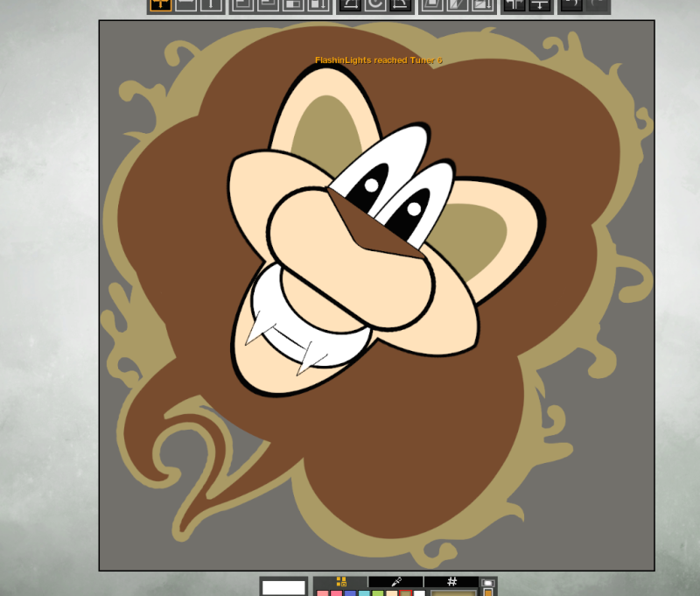Pick the blue color swatch
Screen dimensions: 700x596
(350, 592)
